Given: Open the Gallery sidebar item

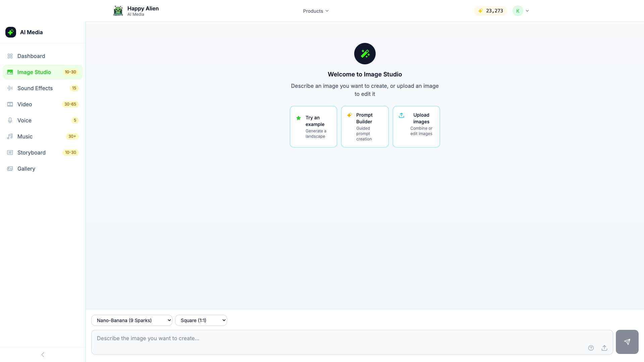Looking at the screenshot, I should [x=26, y=169].
